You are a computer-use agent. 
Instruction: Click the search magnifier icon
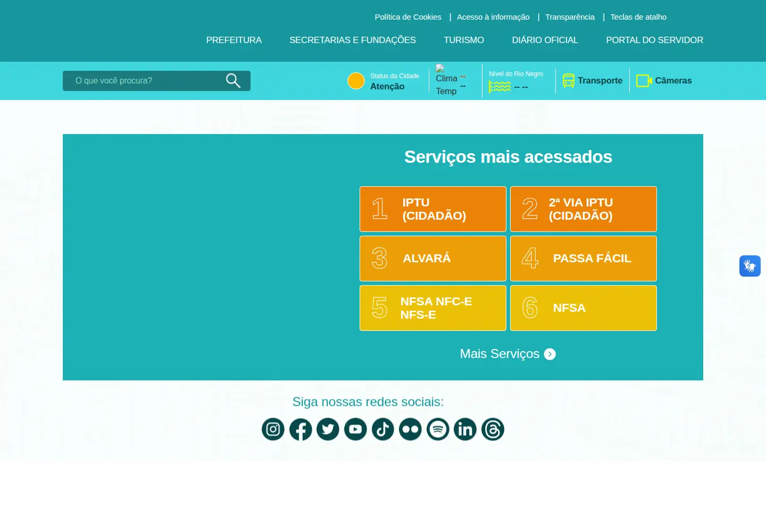tap(233, 80)
